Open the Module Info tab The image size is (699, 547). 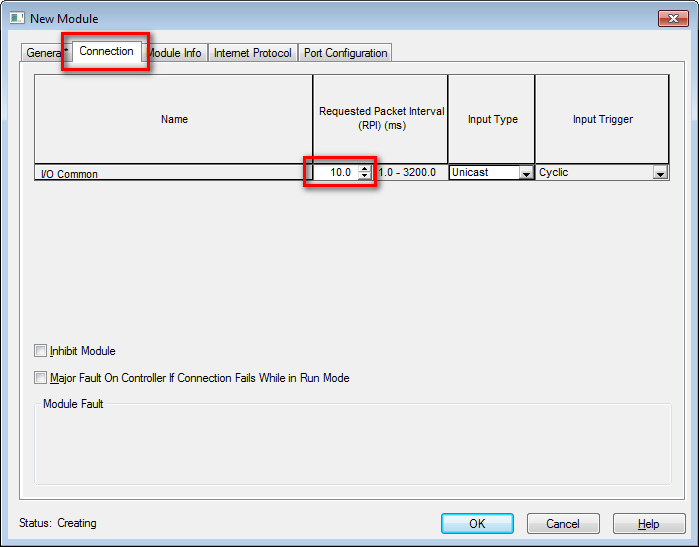point(176,53)
